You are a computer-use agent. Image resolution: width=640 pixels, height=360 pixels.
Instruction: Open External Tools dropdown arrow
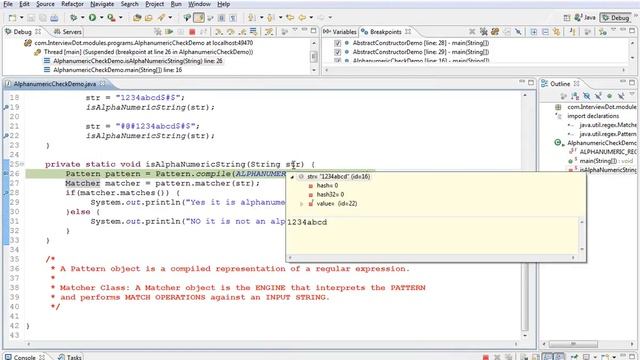click(x=120, y=18)
